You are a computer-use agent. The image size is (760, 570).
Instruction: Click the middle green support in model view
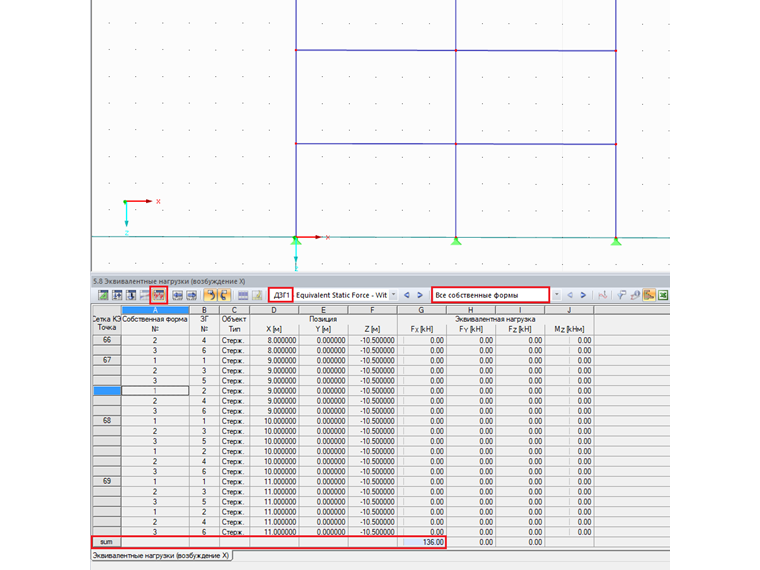pyautogui.click(x=456, y=241)
